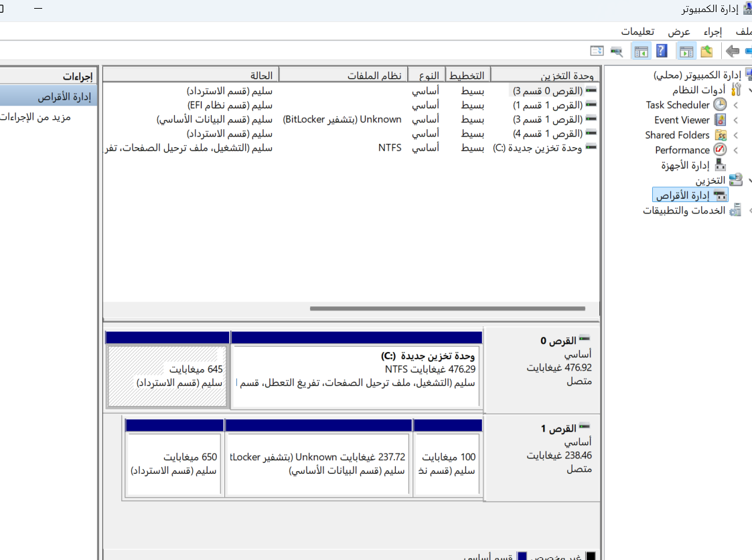Select the إدارة الأقراص tree item
This screenshot has width=752, height=560.
(681, 195)
